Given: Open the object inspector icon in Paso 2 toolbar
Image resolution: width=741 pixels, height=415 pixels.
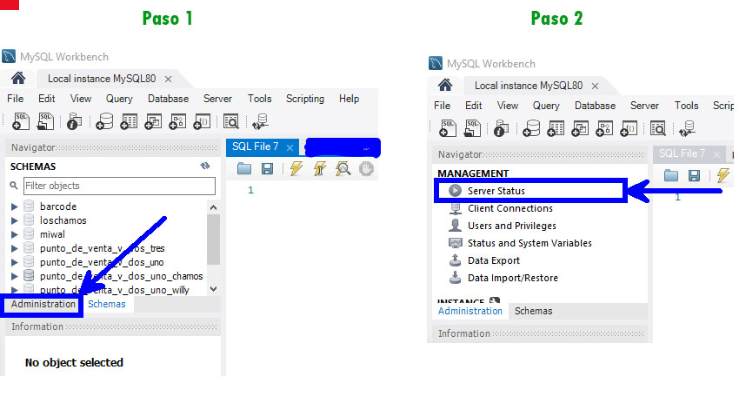Looking at the screenshot, I should [x=501, y=128].
